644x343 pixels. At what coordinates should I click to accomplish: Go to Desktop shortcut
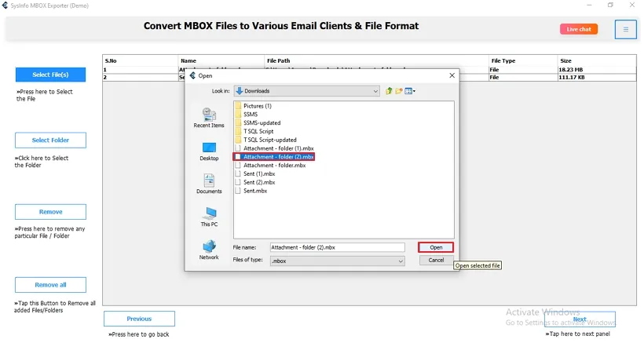coord(209,151)
